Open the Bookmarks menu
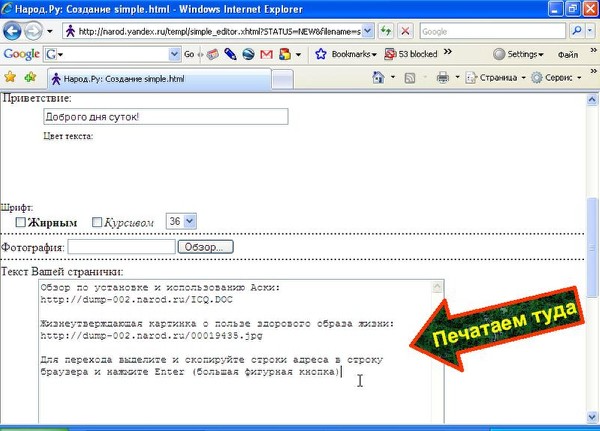This screenshot has height=431, width=600. tap(354, 54)
